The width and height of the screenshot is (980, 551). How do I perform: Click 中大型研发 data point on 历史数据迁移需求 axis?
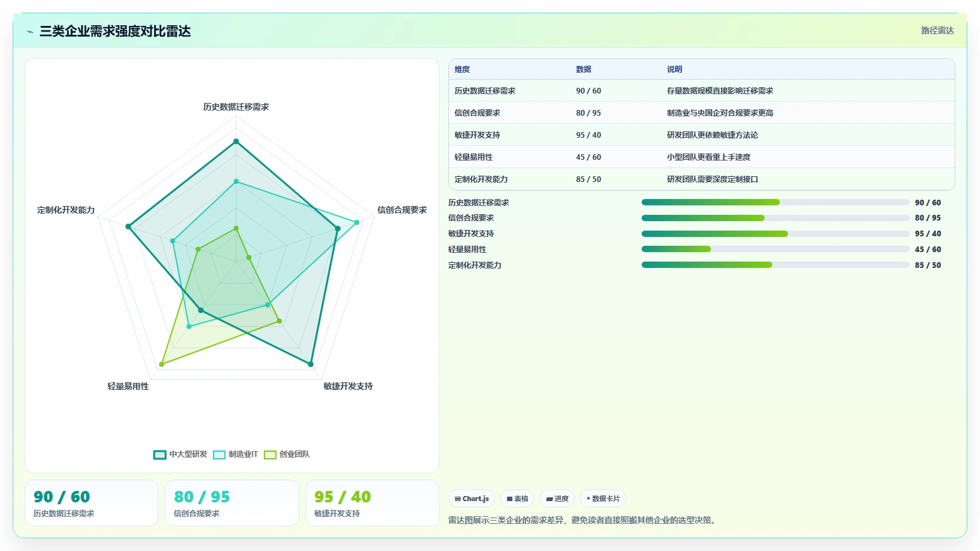click(x=236, y=142)
